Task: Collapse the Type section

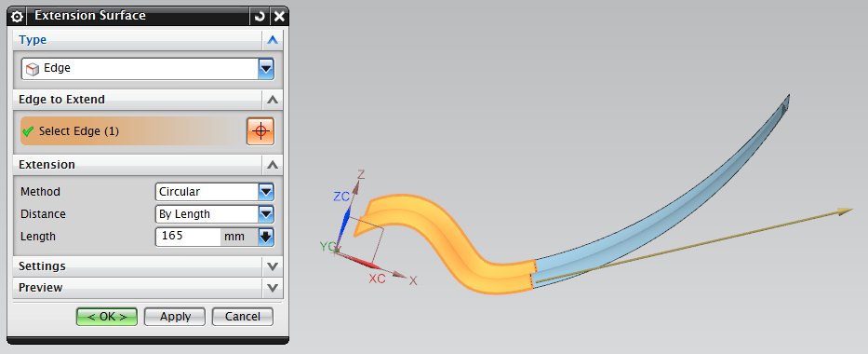Action: pyautogui.click(x=272, y=40)
